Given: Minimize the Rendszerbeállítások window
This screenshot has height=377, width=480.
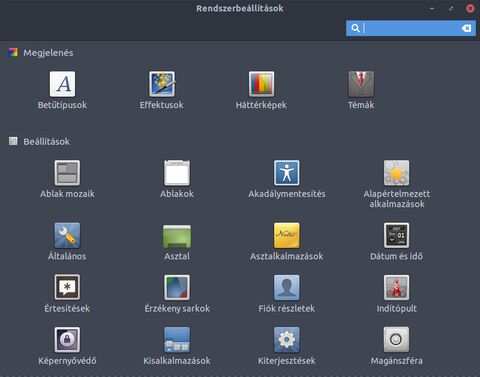Looking at the screenshot, I should coord(432,9).
